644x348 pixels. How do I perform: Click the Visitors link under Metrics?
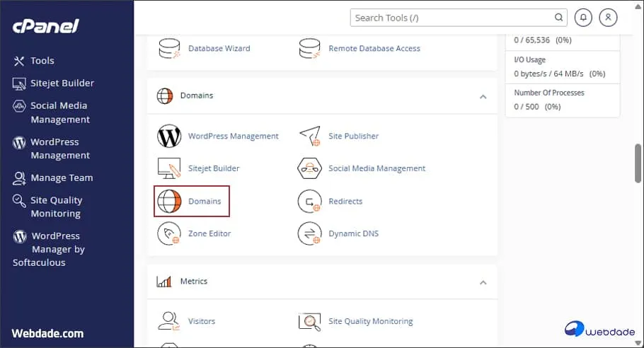[201, 321]
